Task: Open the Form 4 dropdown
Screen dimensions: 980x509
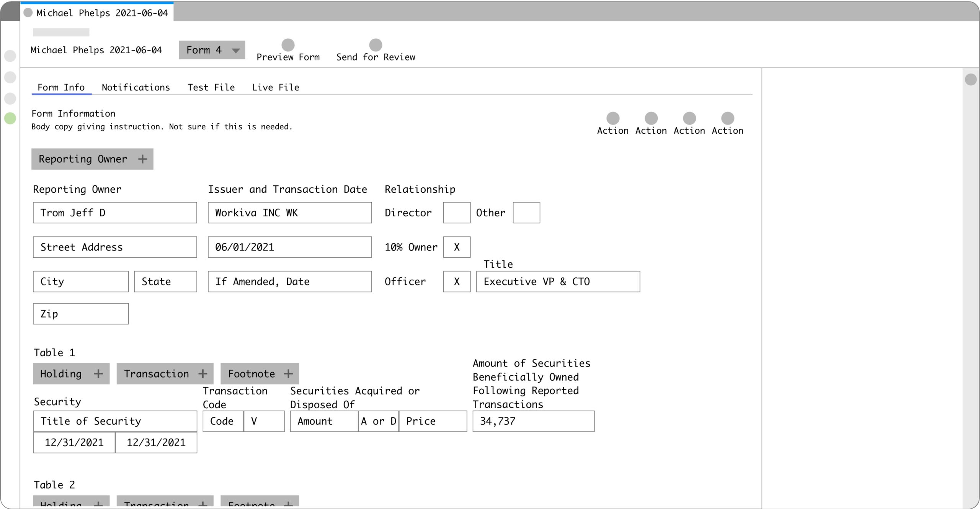Action: click(x=212, y=50)
